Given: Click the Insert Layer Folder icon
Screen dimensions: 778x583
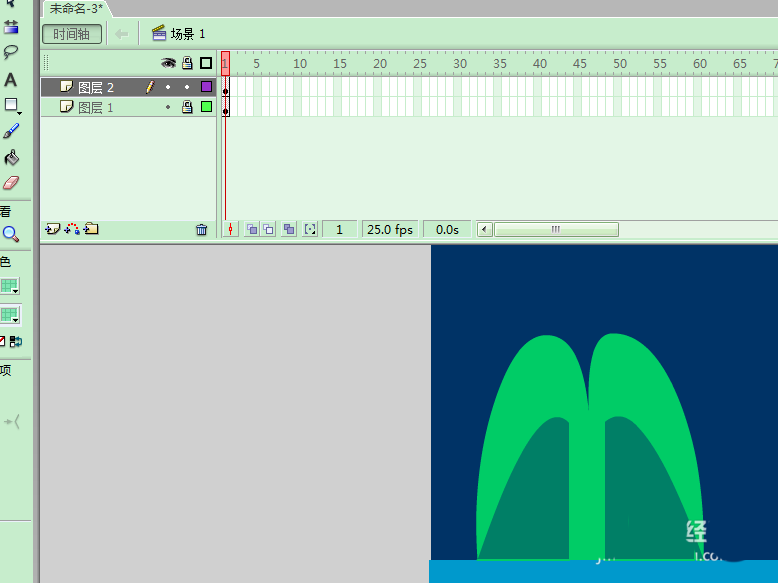Looking at the screenshot, I should point(91,229).
